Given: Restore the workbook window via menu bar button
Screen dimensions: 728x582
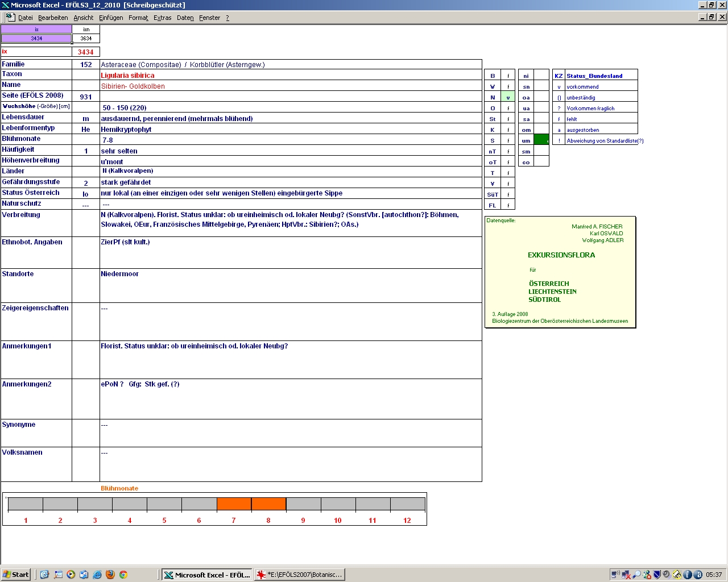Looking at the screenshot, I should [x=712, y=17].
